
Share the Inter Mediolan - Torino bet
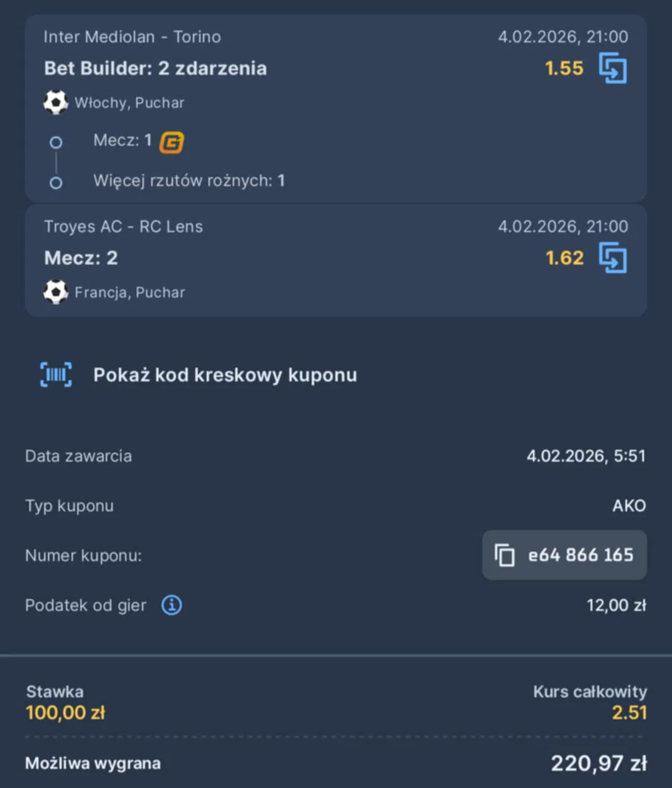tap(614, 68)
